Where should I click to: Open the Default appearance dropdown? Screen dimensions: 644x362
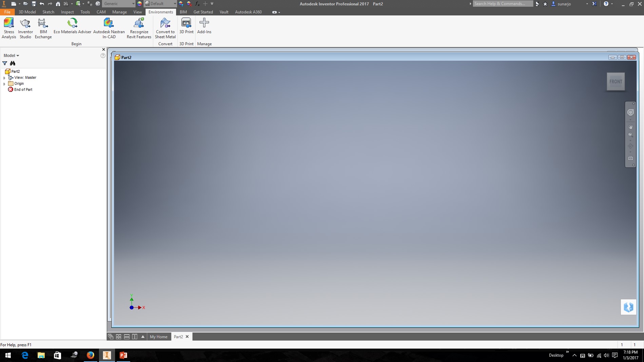pyautogui.click(x=174, y=3)
